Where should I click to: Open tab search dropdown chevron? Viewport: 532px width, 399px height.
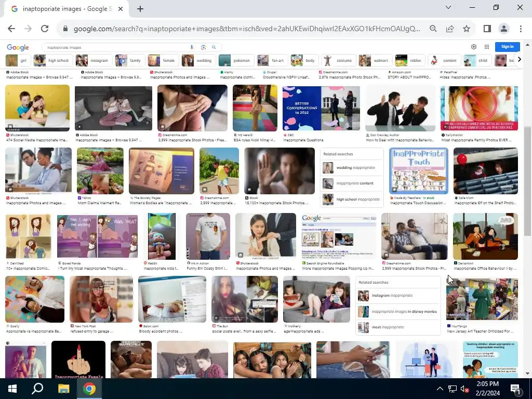click(x=448, y=7)
